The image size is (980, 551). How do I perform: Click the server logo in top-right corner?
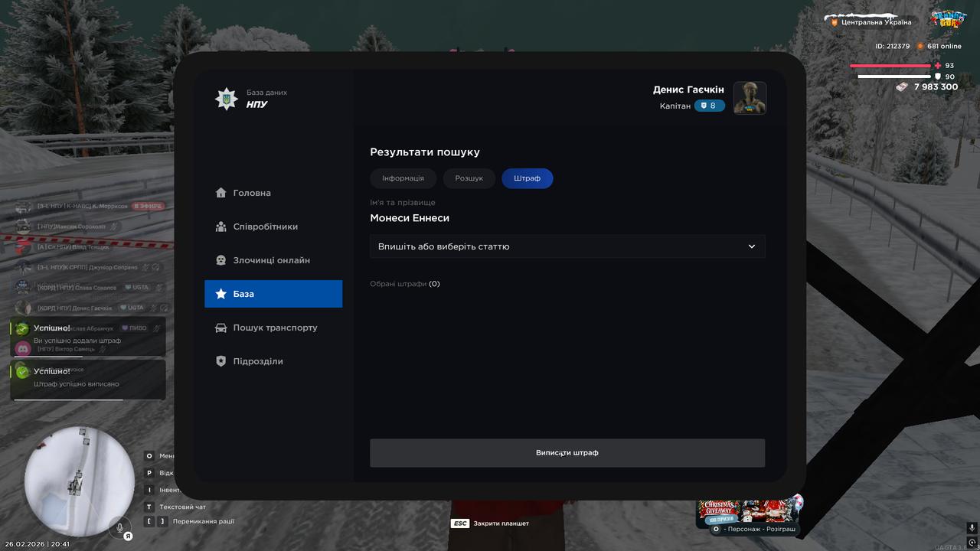[x=948, y=18]
